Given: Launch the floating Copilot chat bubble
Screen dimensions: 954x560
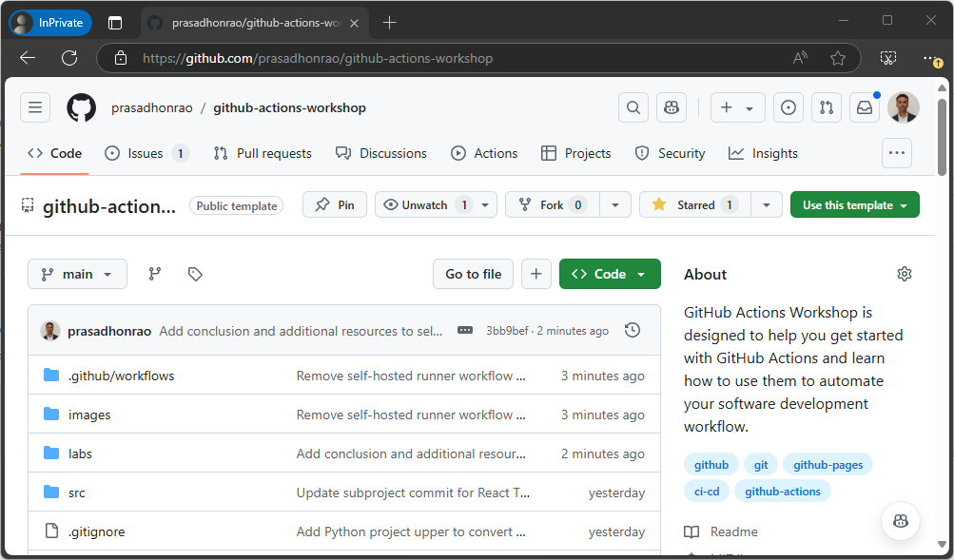Looking at the screenshot, I should [x=900, y=520].
